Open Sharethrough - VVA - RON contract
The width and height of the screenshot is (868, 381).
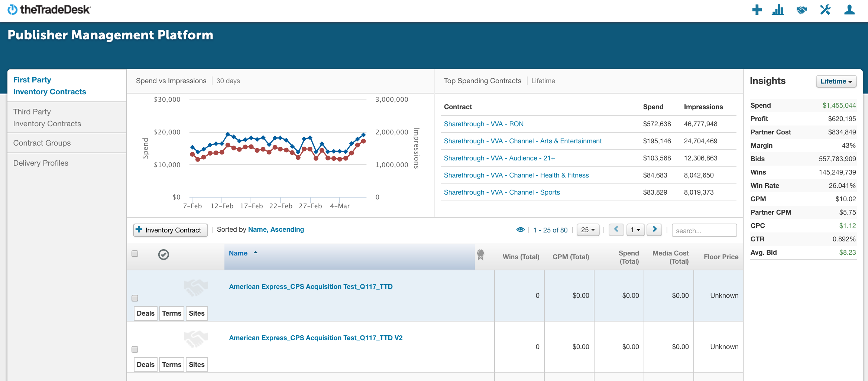(484, 124)
